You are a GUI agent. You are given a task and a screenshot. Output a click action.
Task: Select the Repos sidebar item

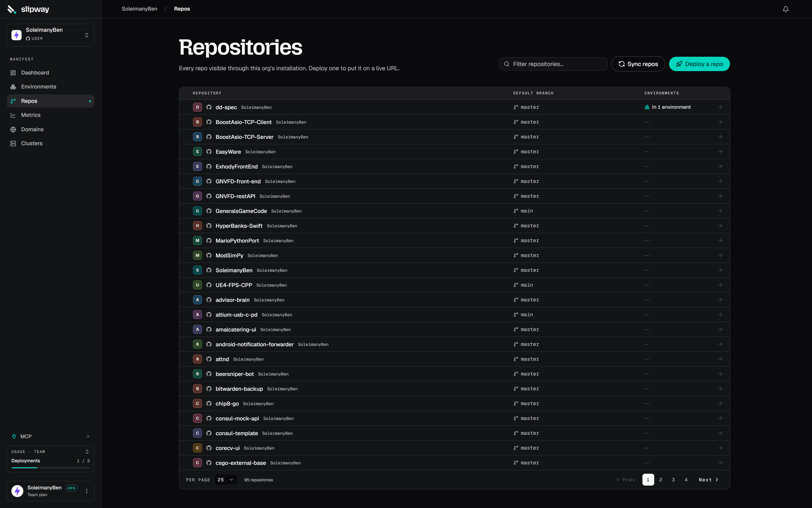coord(50,101)
